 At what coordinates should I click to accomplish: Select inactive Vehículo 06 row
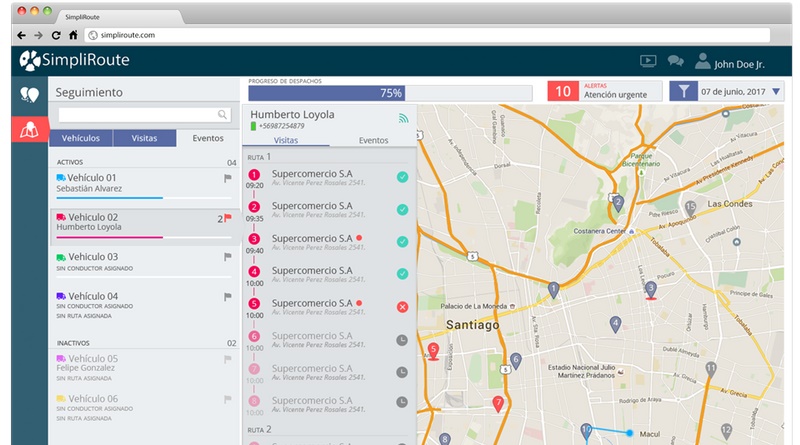pyautogui.click(x=144, y=408)
